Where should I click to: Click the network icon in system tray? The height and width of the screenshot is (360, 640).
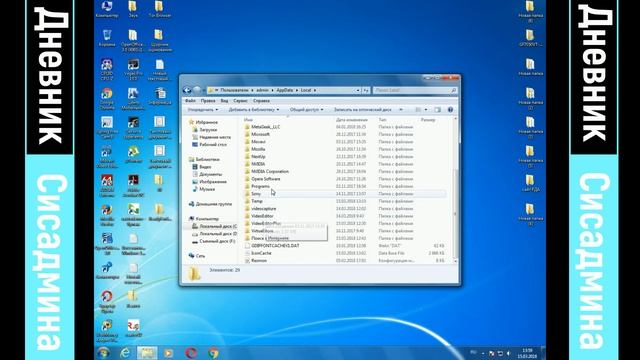coord(500,353)
